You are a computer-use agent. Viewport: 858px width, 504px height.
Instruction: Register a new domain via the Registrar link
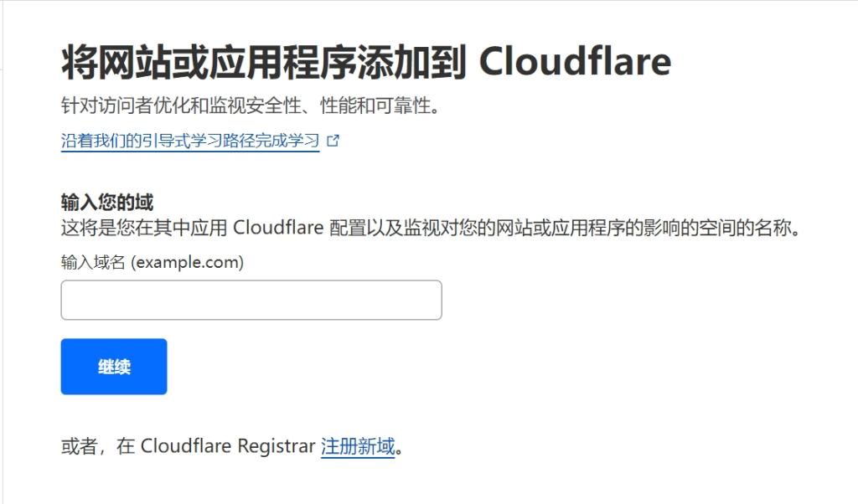pyautogui.click(x=358, y=446)
